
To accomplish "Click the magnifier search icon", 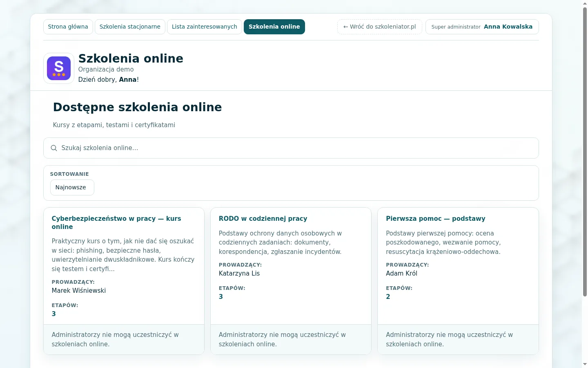I will pos(54,148).
